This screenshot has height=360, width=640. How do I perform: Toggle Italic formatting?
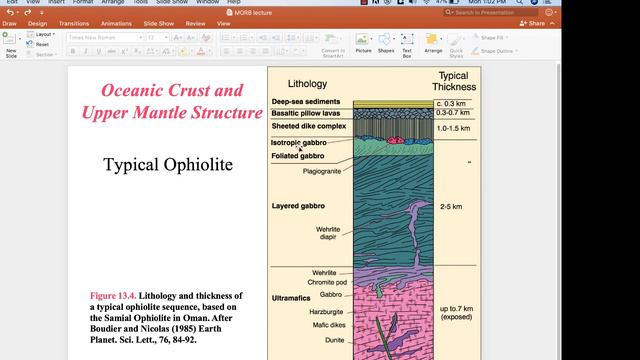pos(86,51)
